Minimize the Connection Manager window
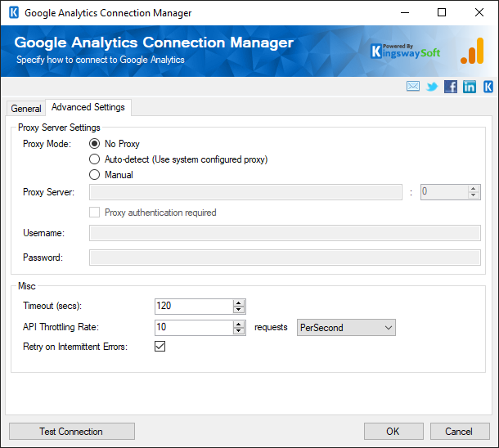This screenshot has height=448, width=499. [x=405, y=13]
